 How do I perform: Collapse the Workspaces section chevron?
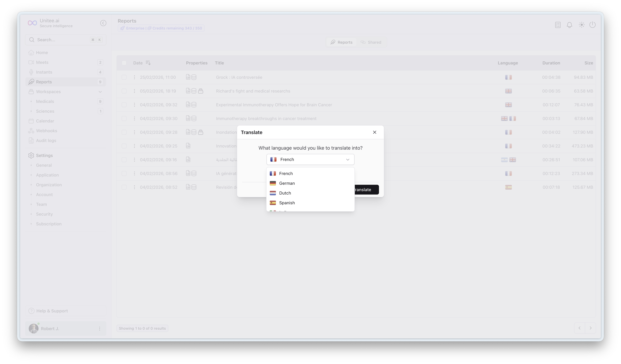pyautogui.click(x=100, y=92)
